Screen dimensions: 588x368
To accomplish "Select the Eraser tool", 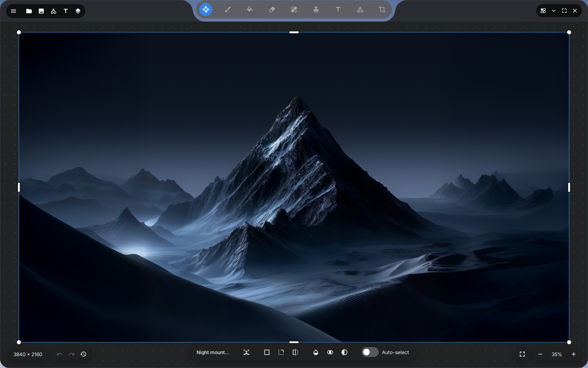I will 272,9.
